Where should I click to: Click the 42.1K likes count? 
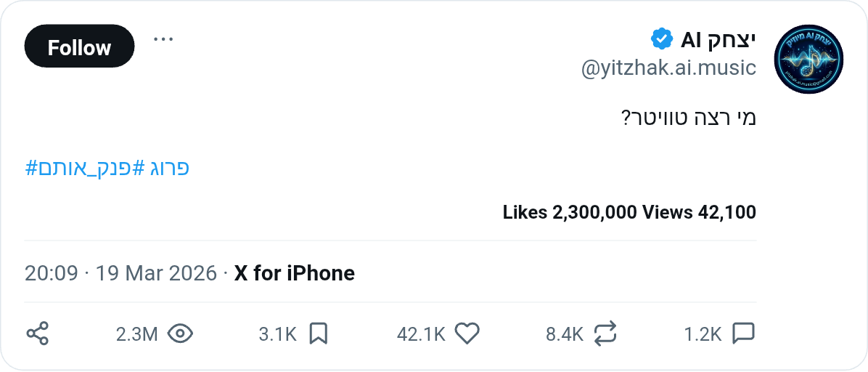pos(421,334)
